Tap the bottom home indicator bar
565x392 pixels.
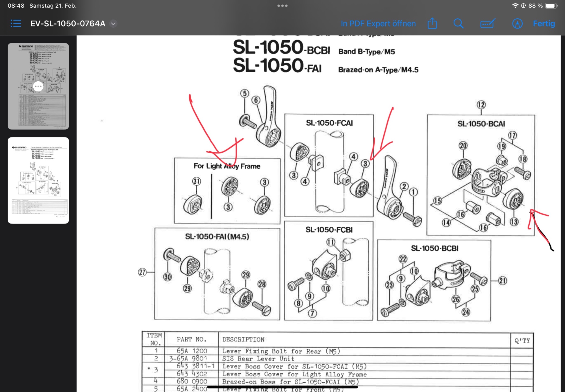point(282,387)
